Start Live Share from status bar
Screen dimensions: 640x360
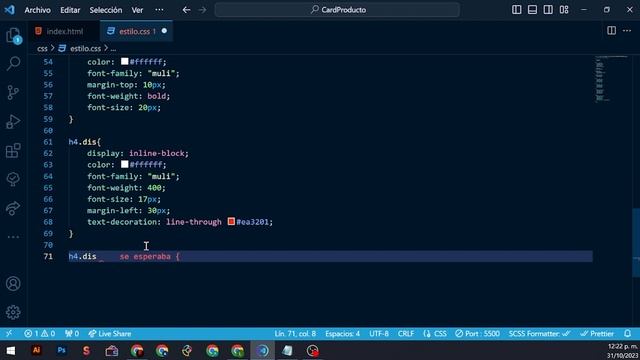click(x=109, y=333)
